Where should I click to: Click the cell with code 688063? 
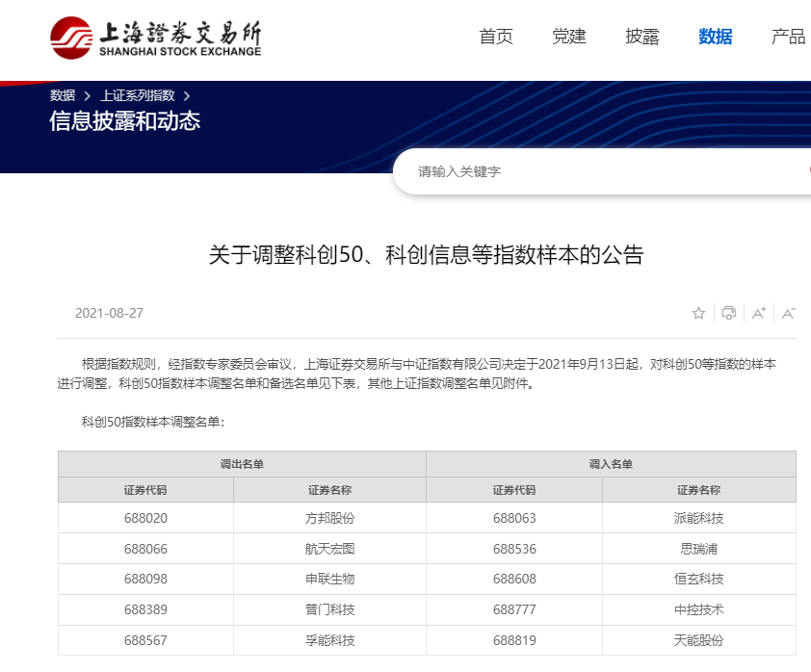point(514,518)
